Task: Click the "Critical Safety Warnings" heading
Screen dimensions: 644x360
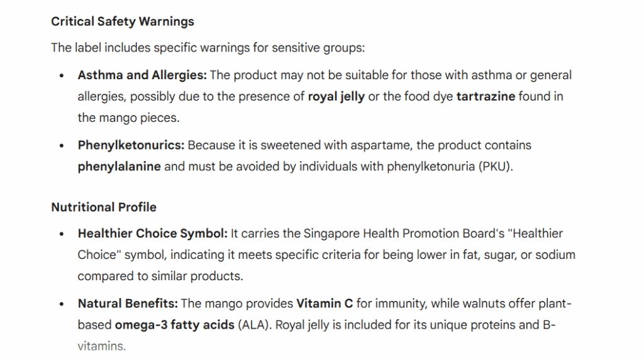Action: pos(123,21)
